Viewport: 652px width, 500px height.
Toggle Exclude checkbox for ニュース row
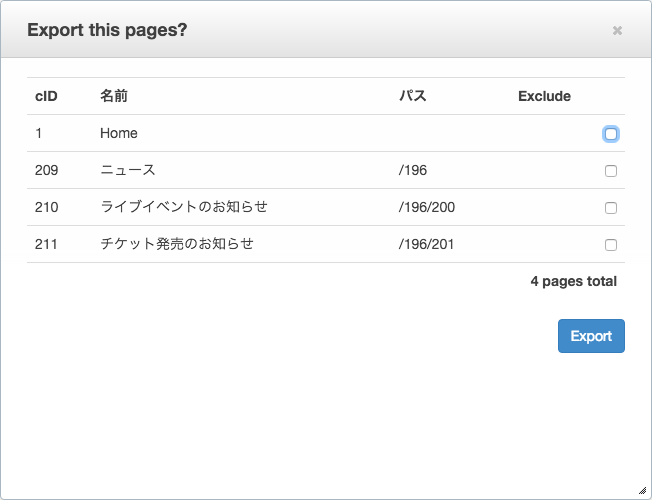[x=611, y=171]
